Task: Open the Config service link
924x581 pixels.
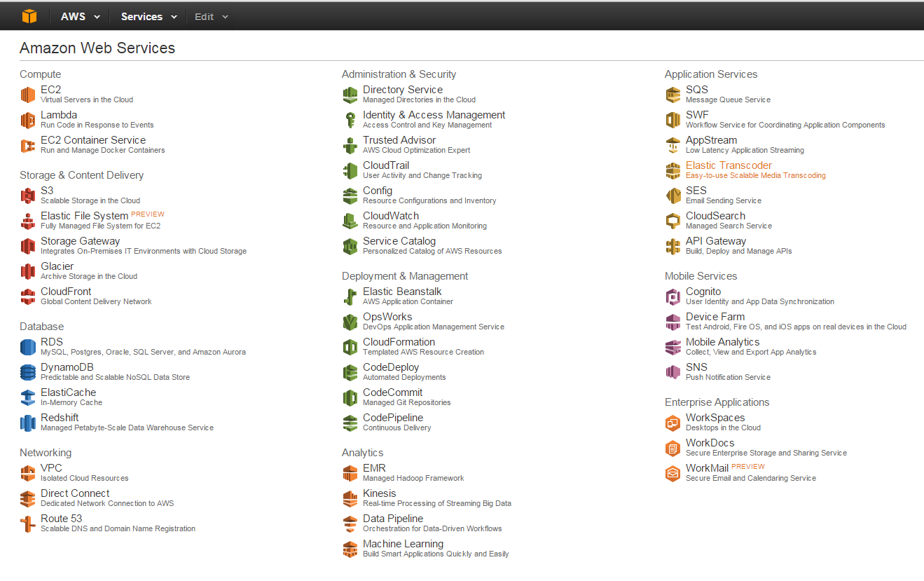Action: 378,191
